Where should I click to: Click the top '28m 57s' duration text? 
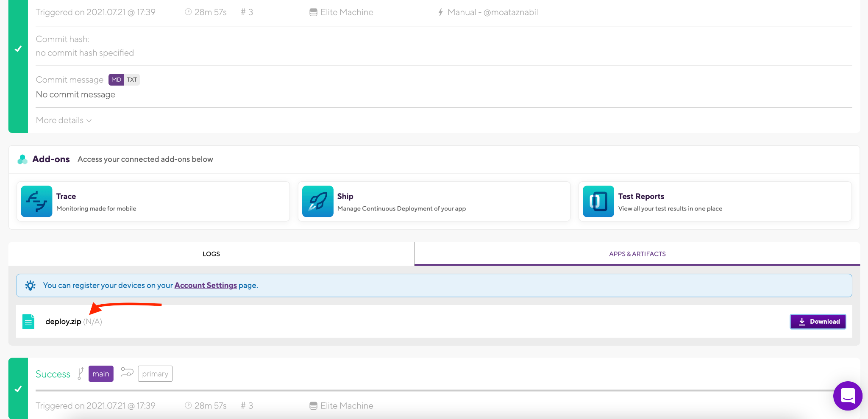point(210,12)
